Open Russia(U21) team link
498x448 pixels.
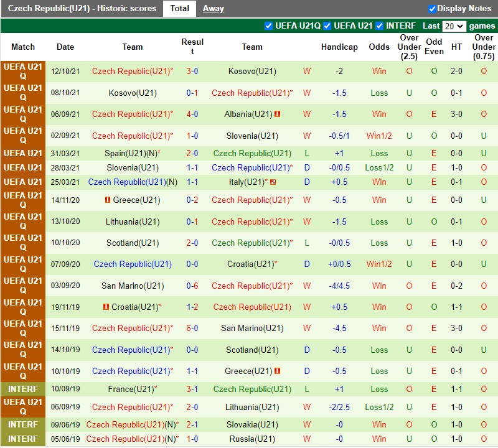pos(252,439)
